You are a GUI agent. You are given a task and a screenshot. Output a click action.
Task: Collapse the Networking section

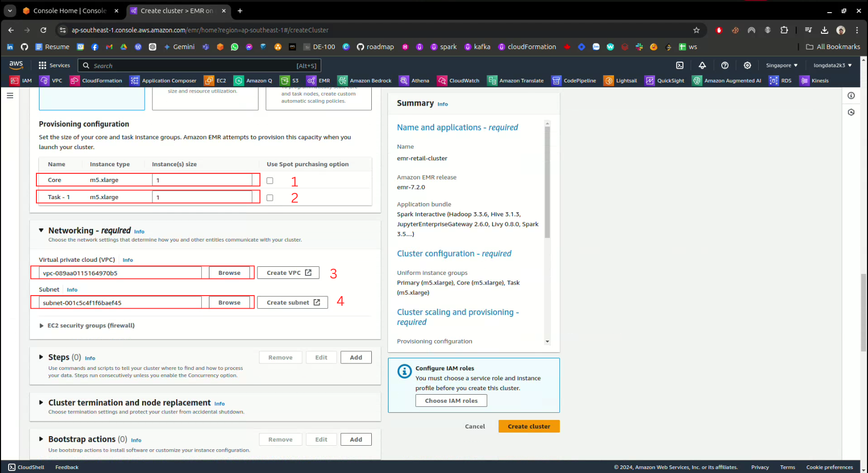pos(41,230)
